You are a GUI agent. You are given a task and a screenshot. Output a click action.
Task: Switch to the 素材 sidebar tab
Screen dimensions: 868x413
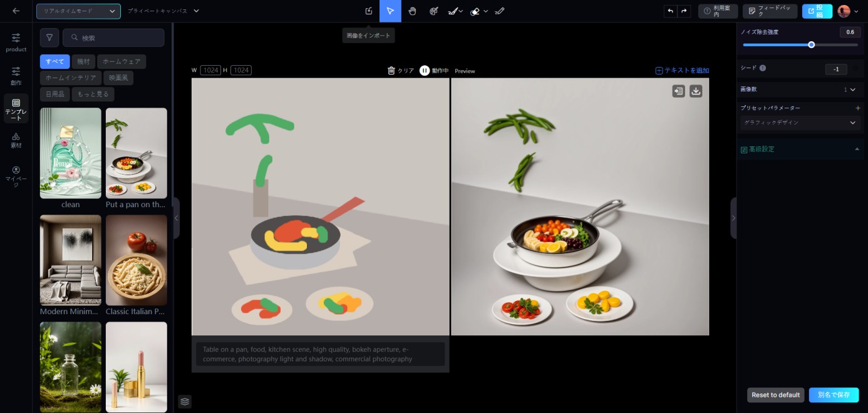(x=16, y=140)
